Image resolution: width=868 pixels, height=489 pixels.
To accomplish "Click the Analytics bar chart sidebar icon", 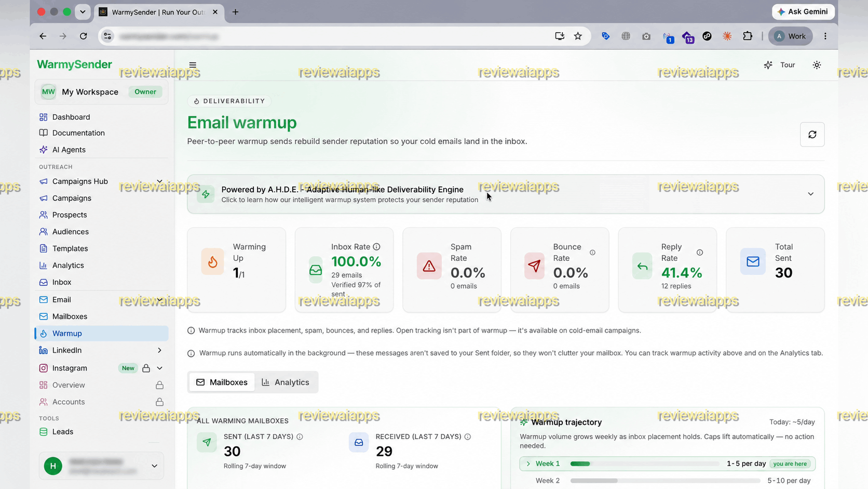I will 44,266.
